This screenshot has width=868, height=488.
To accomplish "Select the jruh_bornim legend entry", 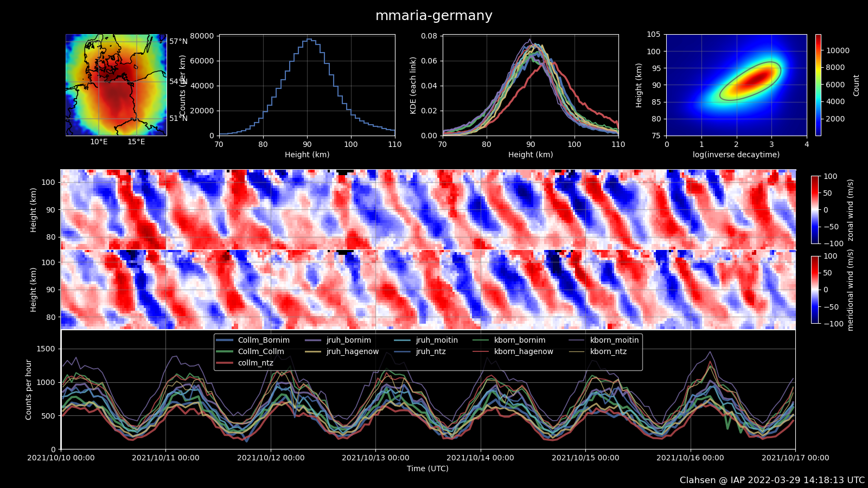I will click(x=337, y=340).
